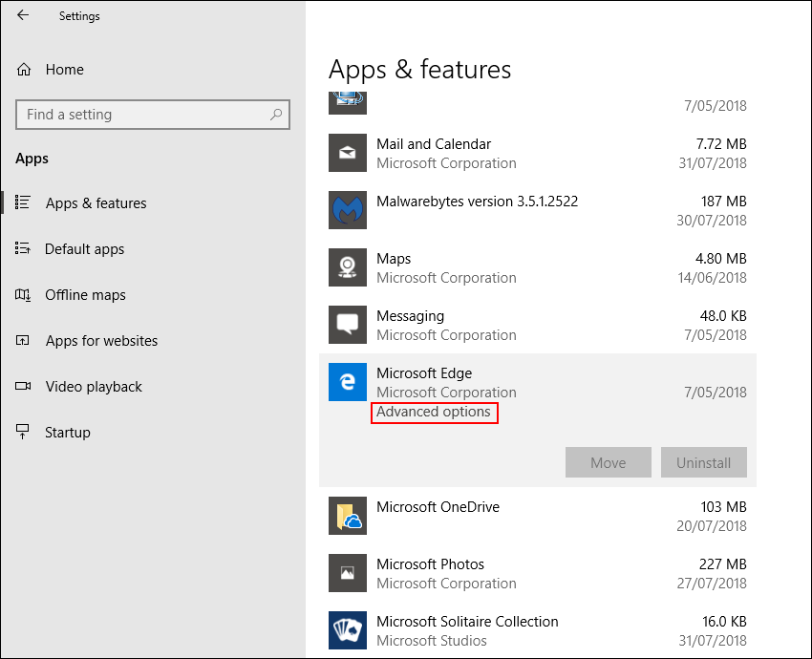Open Apps for websites settings

(101, 341)
